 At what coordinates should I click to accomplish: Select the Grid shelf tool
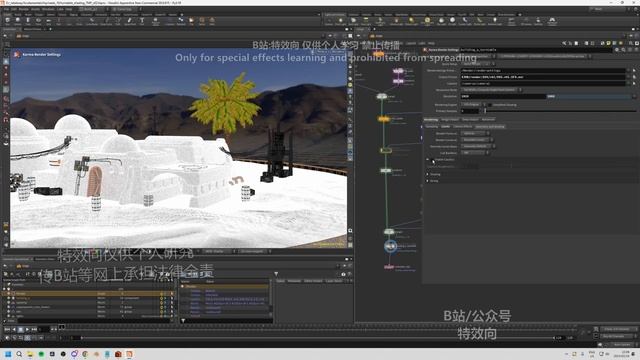pyautogui.click(x=49, y=21)
